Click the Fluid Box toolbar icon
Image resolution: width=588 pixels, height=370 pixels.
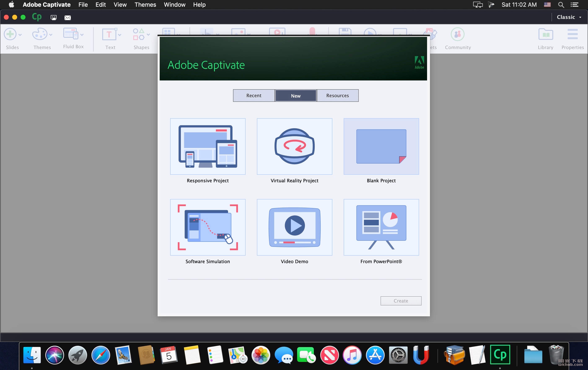pyautogui.click(x=71, y=34)
